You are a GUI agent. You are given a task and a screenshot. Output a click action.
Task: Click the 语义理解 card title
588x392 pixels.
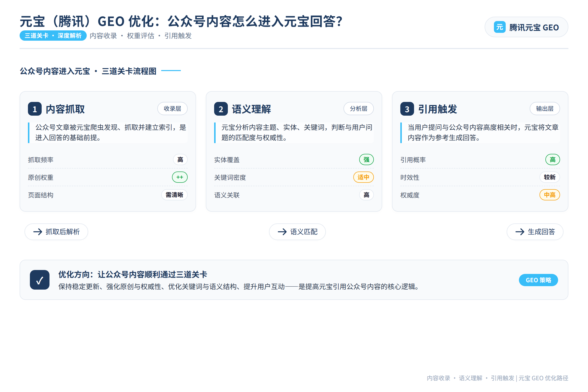(251, 109)
